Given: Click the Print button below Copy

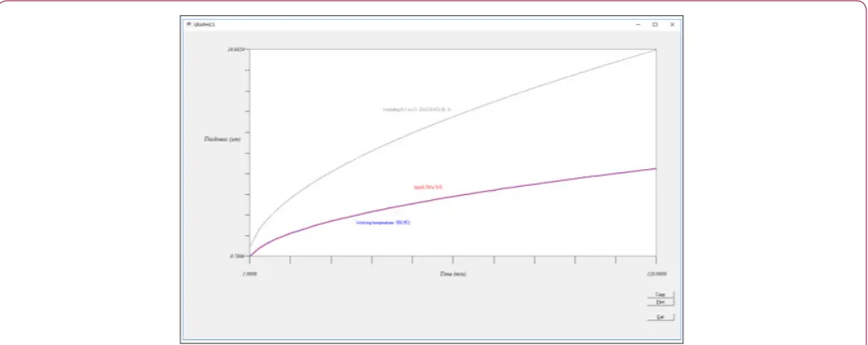Looking at the screenshot, I should [x=660, y=302].
